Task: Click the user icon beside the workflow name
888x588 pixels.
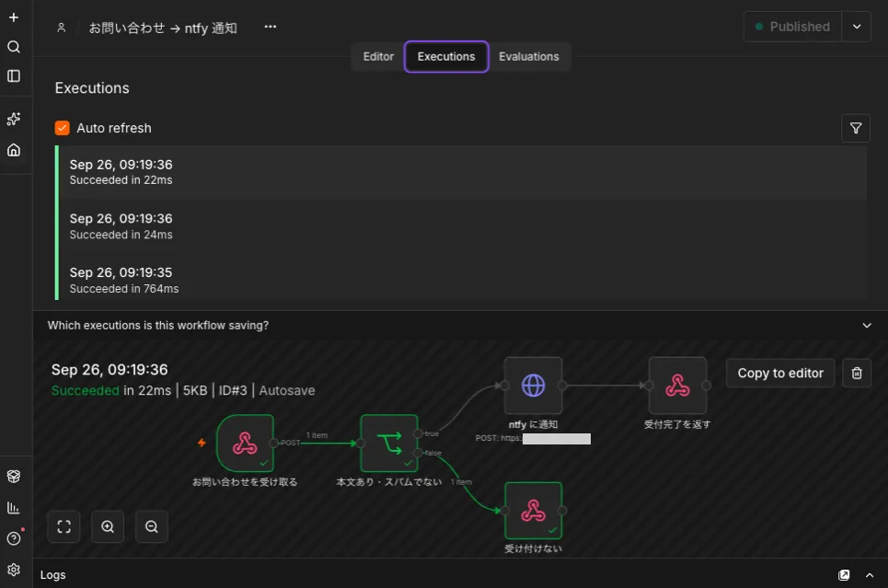Action: click(x=61, y=28)
